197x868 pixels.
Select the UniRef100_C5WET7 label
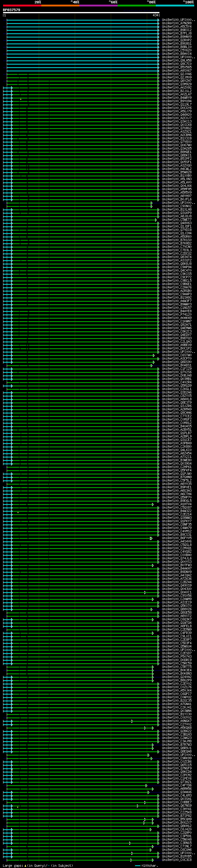coord(177,220)
